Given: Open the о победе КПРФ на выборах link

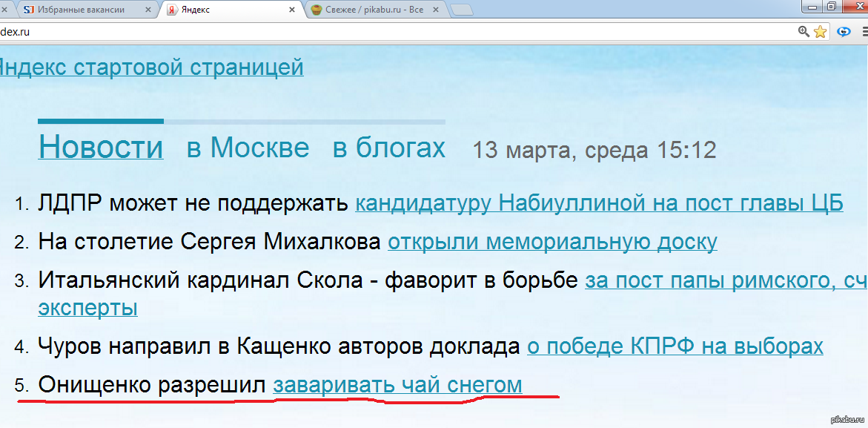Looking at the screenshot, I should pyautogui.click(x=675, y=346).
